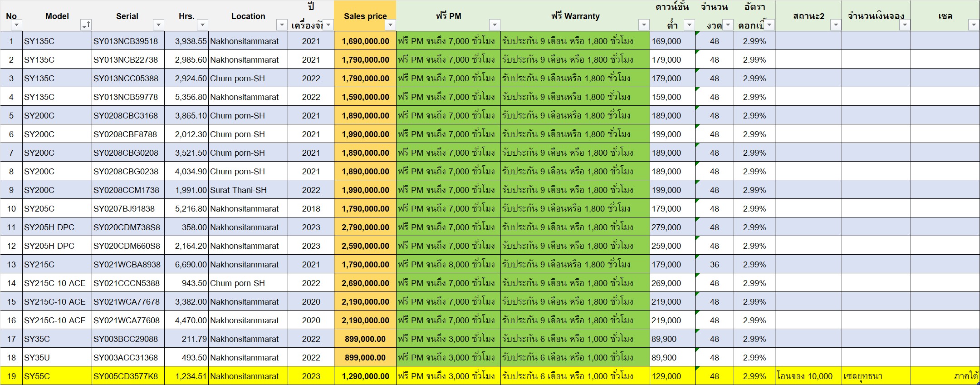Select sales price 1,290,000.00
The width and height of the screenshot is (980, 385).
point(365,376)
